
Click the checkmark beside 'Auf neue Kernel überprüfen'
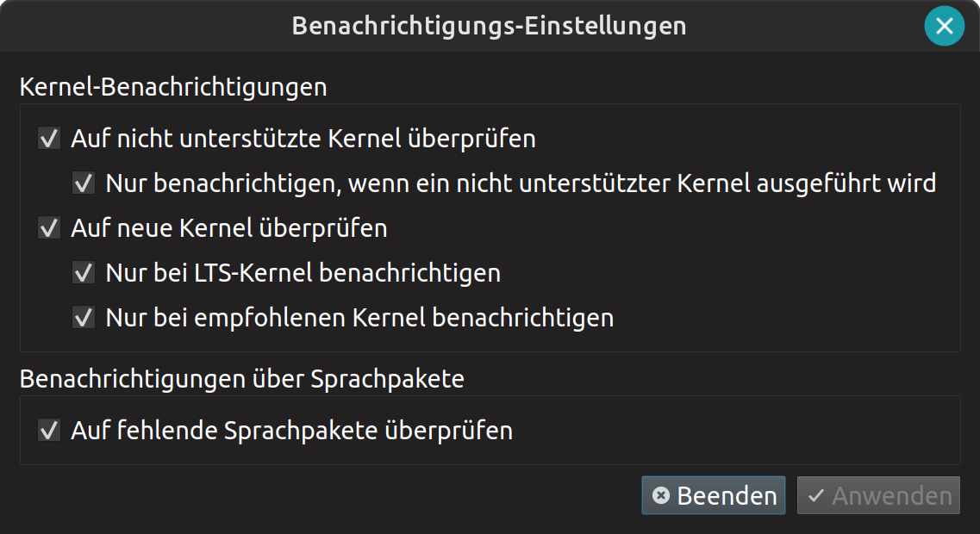(47, 227)
